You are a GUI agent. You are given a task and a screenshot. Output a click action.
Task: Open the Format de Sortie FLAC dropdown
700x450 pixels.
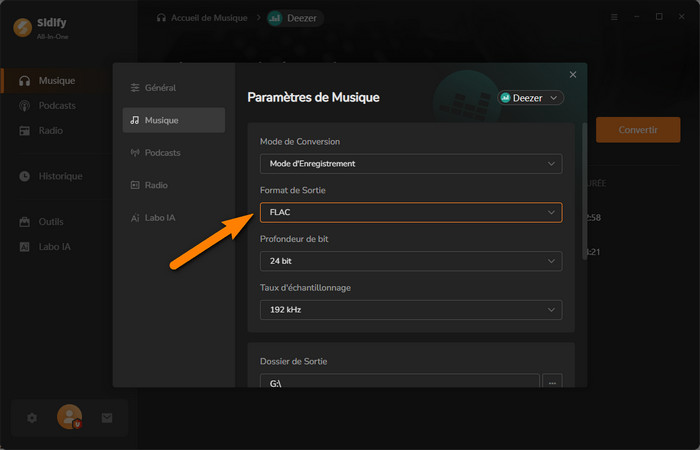click(410, 212)
